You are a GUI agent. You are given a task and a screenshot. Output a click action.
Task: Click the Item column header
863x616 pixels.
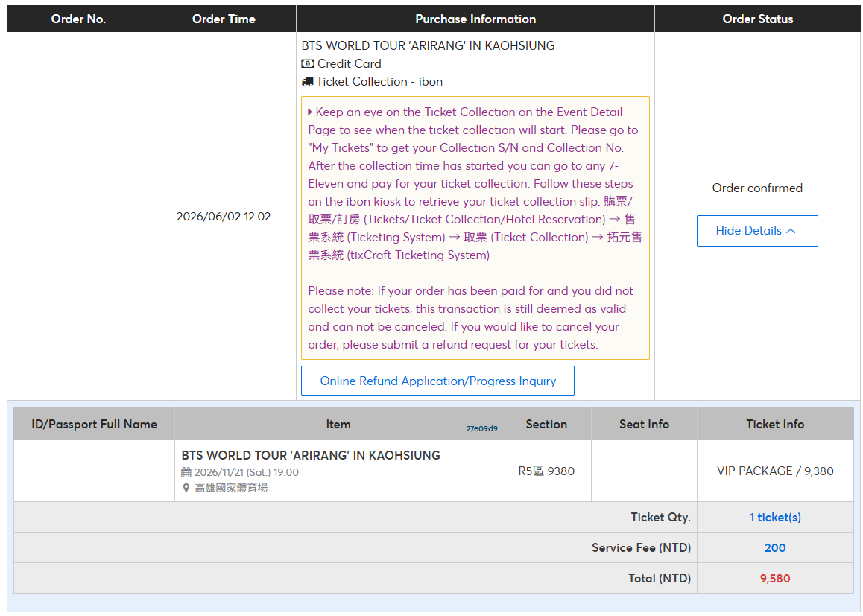(x=338, y=424)
